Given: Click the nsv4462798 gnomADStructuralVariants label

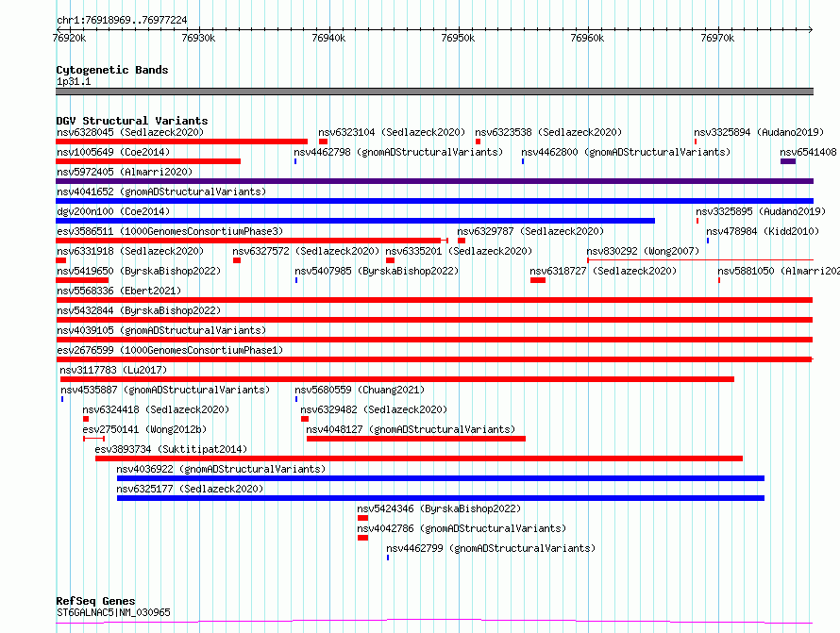Looking at the screenshot, I should 398,152.
